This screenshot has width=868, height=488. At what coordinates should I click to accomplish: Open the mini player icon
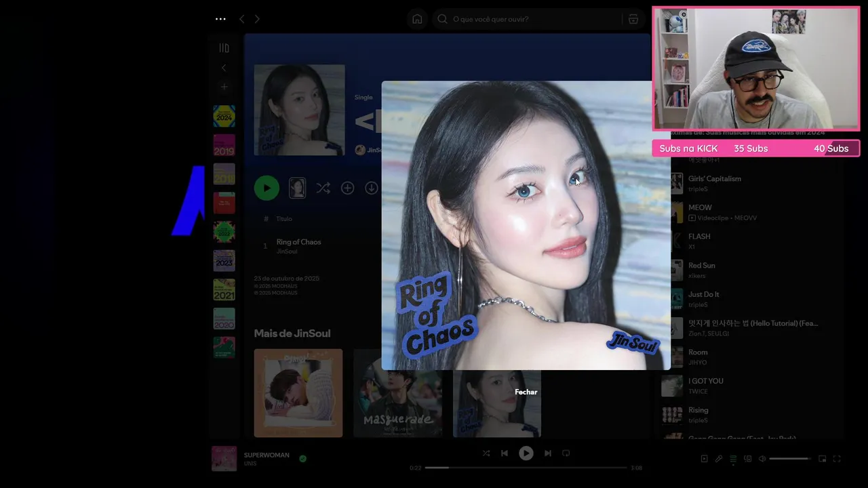(x=823, y=459)
